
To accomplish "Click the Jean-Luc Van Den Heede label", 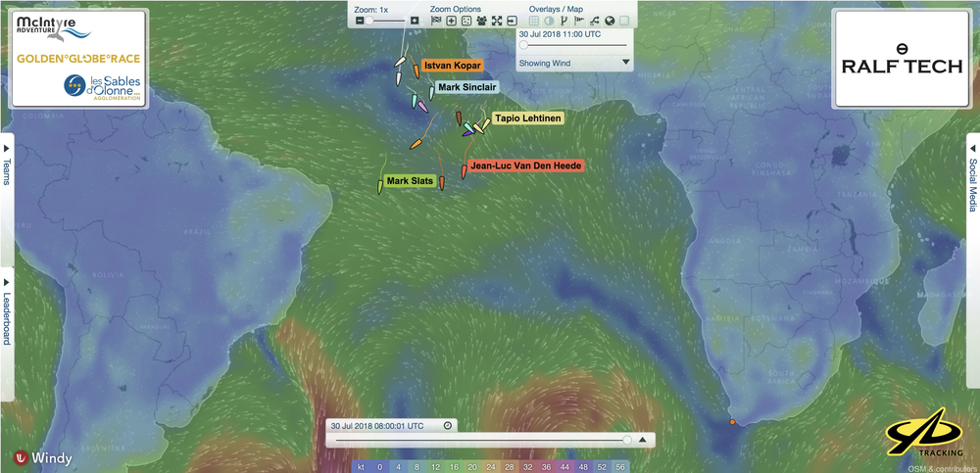I will click(x=526, y=166).
